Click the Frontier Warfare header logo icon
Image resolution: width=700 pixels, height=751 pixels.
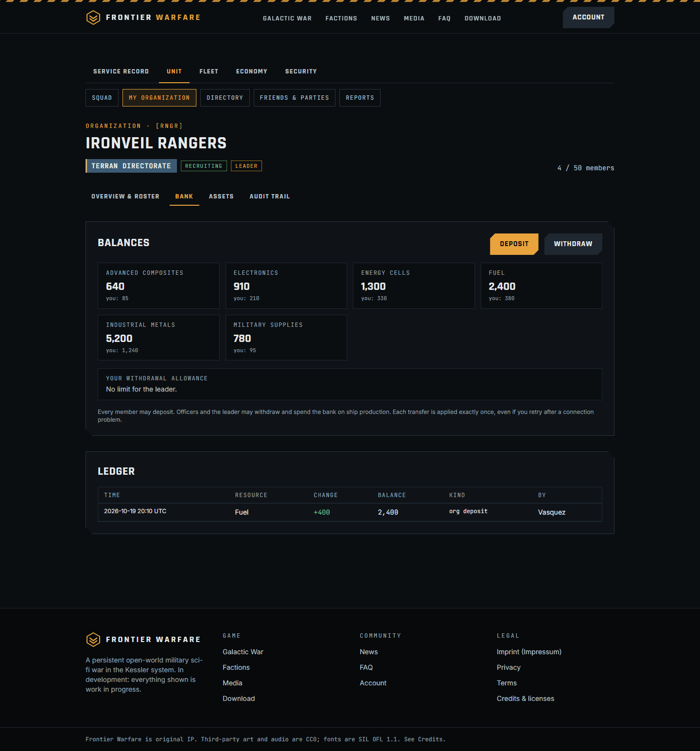click(93, 18)
